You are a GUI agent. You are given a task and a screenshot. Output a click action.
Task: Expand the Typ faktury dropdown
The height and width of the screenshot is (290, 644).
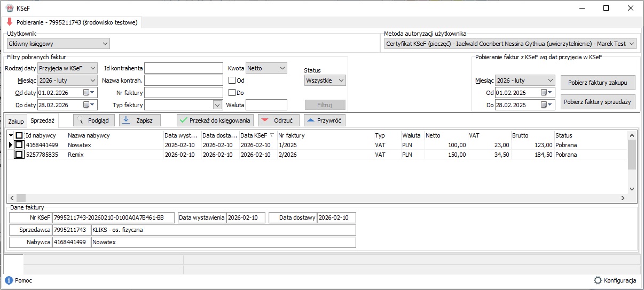click(217, 105)
